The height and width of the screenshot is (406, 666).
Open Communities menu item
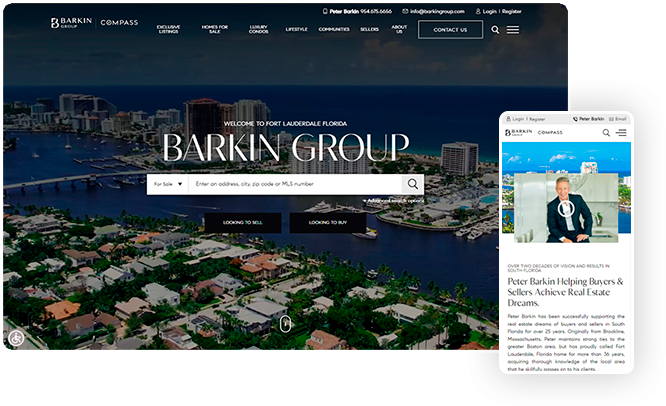(x=334, y=29)
